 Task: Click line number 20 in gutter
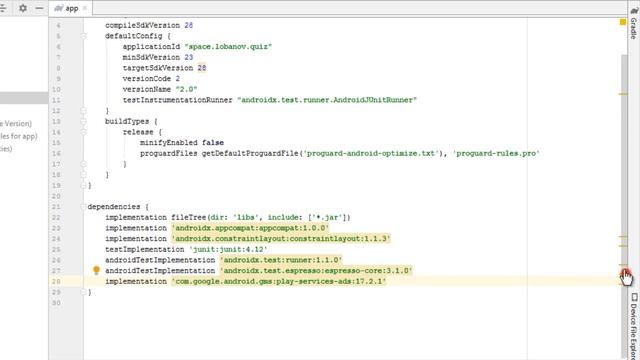click(56, 196)
